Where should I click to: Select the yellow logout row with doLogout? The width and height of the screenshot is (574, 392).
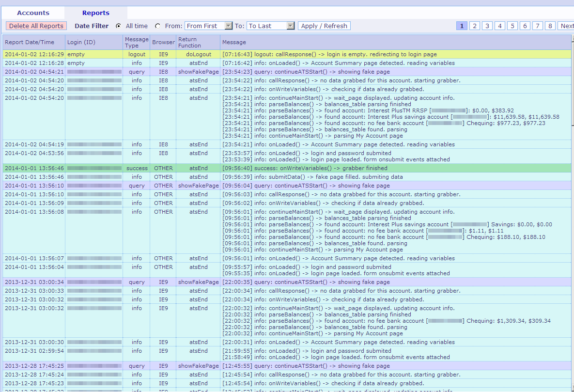point(287,55)
